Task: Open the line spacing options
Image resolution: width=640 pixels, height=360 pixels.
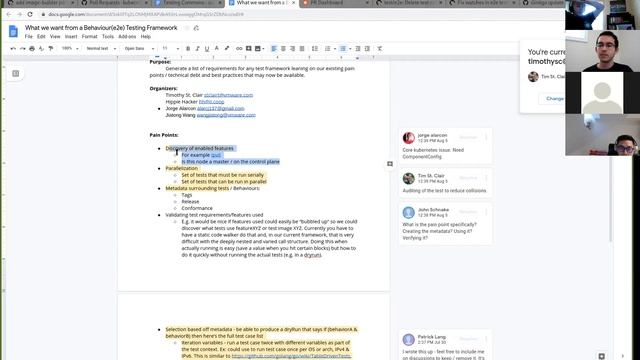Action: (315, 49)
